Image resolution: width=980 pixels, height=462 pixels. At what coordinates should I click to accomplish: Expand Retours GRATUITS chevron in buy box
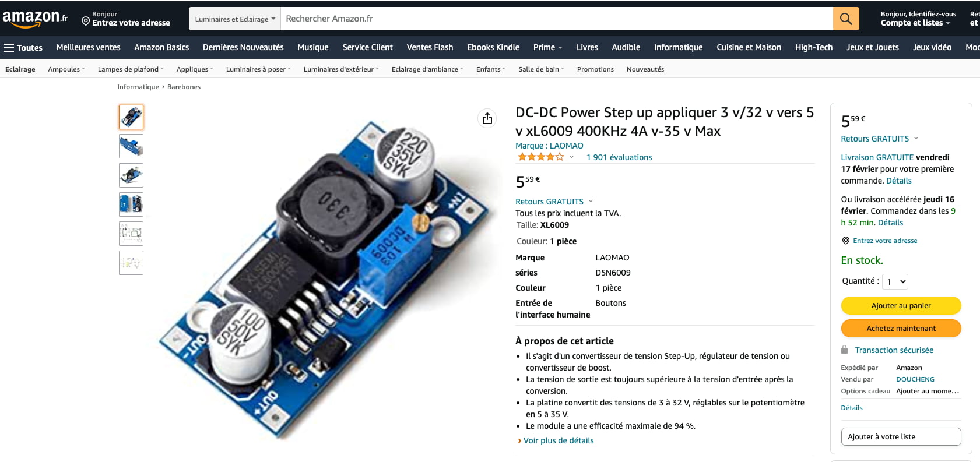[916, 138]
